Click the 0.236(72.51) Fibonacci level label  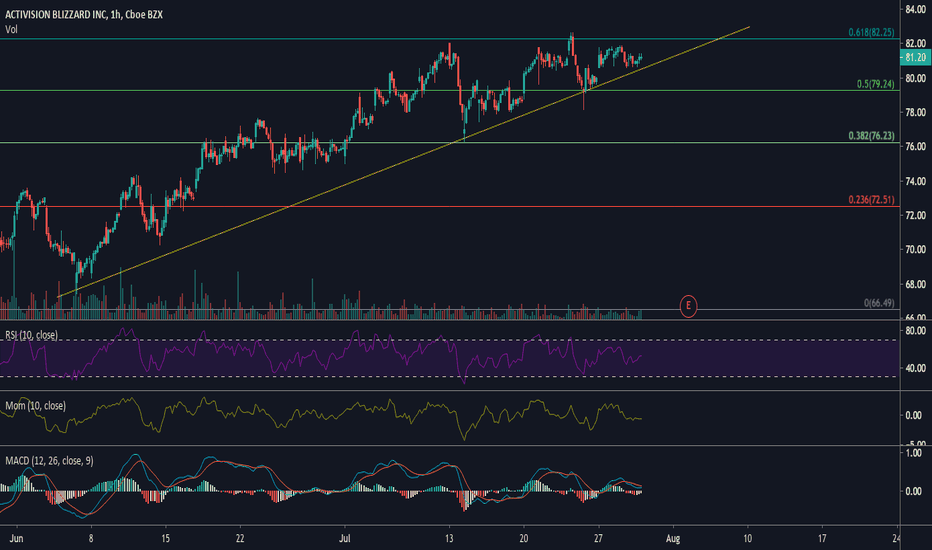[871, 199]
